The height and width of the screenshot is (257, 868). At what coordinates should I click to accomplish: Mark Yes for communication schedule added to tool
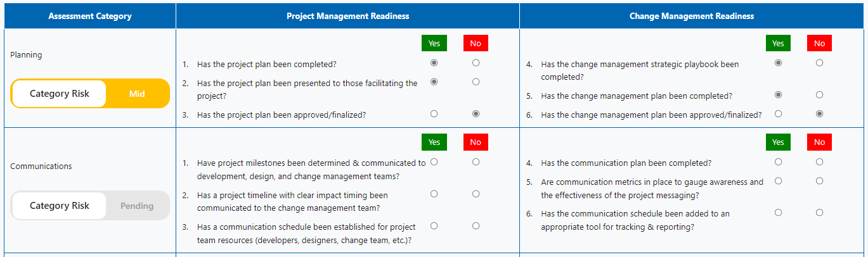pos(778,213)
